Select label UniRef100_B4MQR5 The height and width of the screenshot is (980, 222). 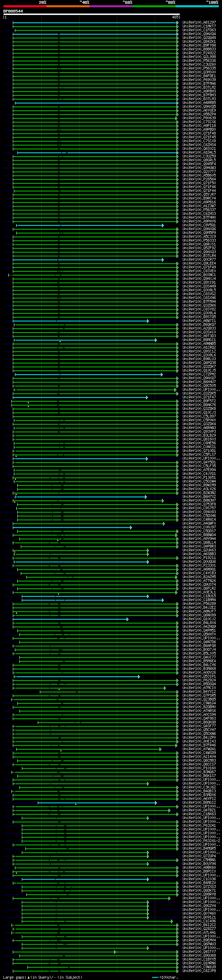(199, 848)
